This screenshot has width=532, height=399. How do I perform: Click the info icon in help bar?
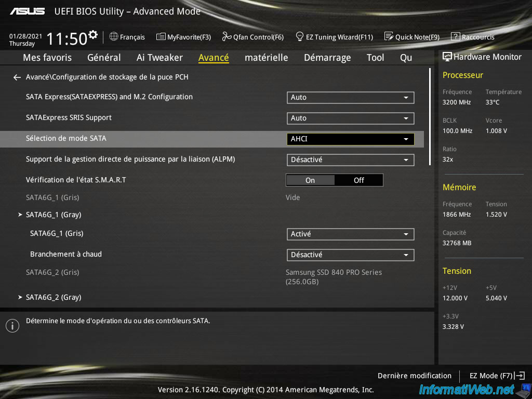click(12, 326)
